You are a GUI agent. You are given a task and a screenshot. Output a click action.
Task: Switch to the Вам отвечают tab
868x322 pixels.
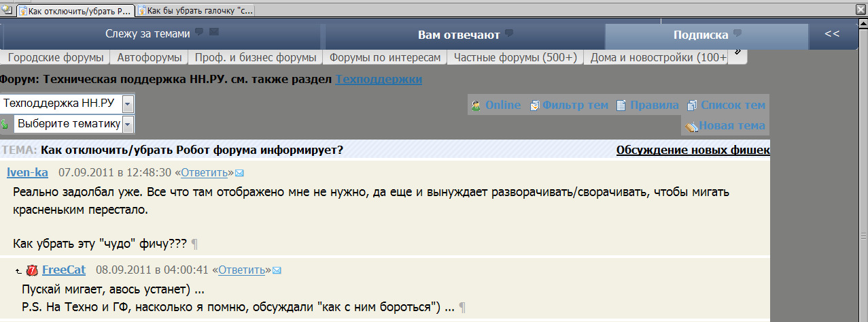click(458, 35)
